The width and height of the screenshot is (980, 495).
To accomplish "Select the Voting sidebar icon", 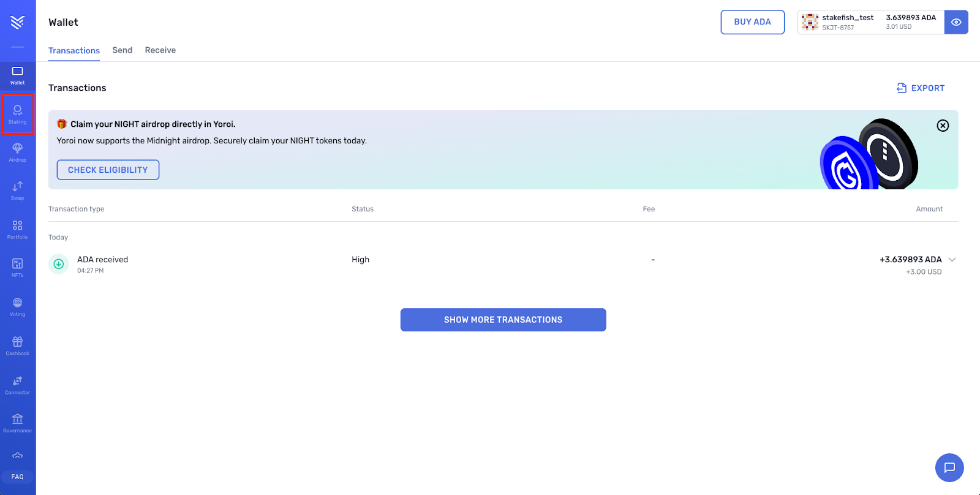I will [x=17, y=306].
